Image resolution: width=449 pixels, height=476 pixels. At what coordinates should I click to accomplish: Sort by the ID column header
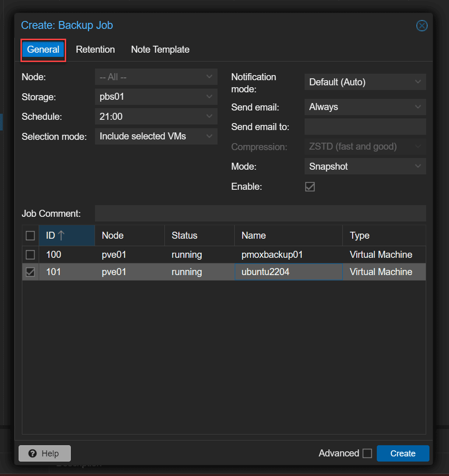pyautogui.click(x=67, y=235)
